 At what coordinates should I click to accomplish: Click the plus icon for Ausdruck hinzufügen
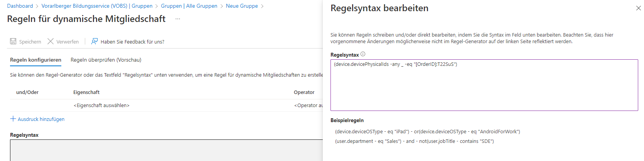pos(13,119)
